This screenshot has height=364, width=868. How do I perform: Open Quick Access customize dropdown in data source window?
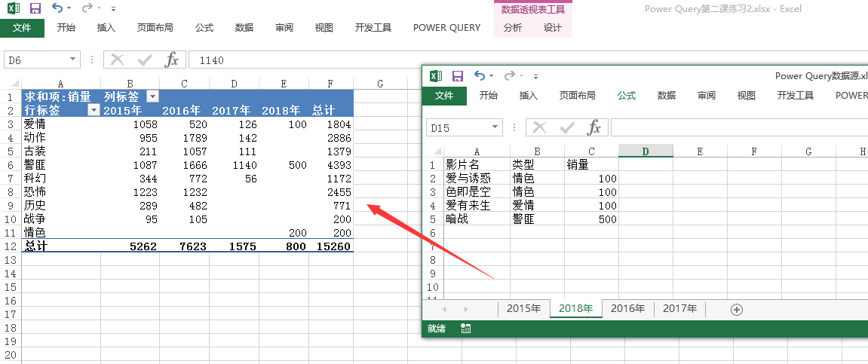click(536, 77)
